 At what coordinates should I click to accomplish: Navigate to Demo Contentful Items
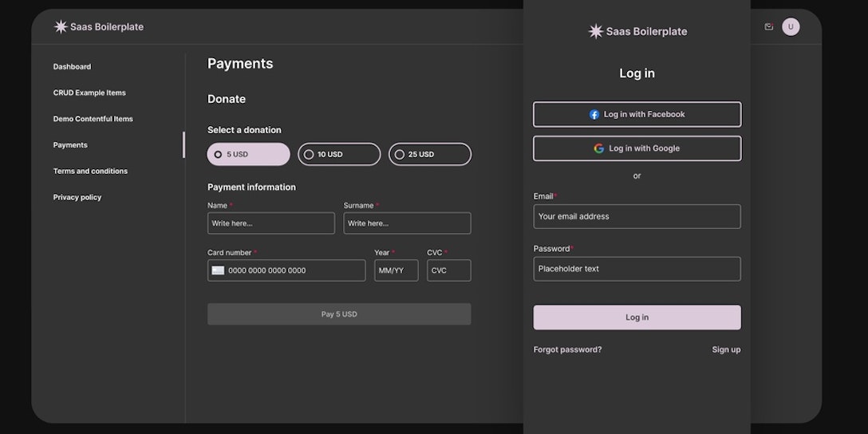(x=93, y=119)
